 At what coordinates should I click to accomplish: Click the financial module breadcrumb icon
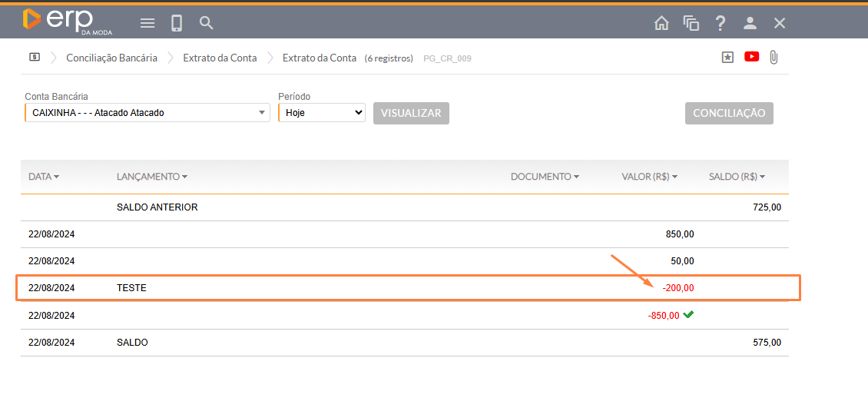coord(35,57)
